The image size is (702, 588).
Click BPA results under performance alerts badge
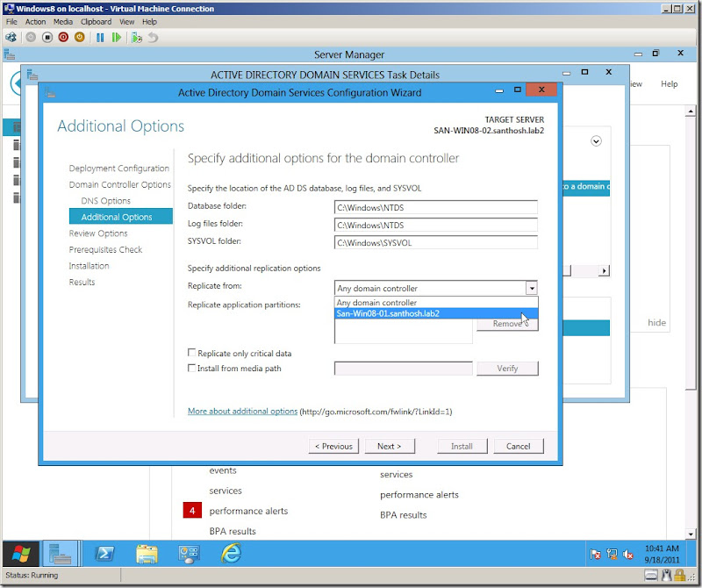click(x=233, y=531)
